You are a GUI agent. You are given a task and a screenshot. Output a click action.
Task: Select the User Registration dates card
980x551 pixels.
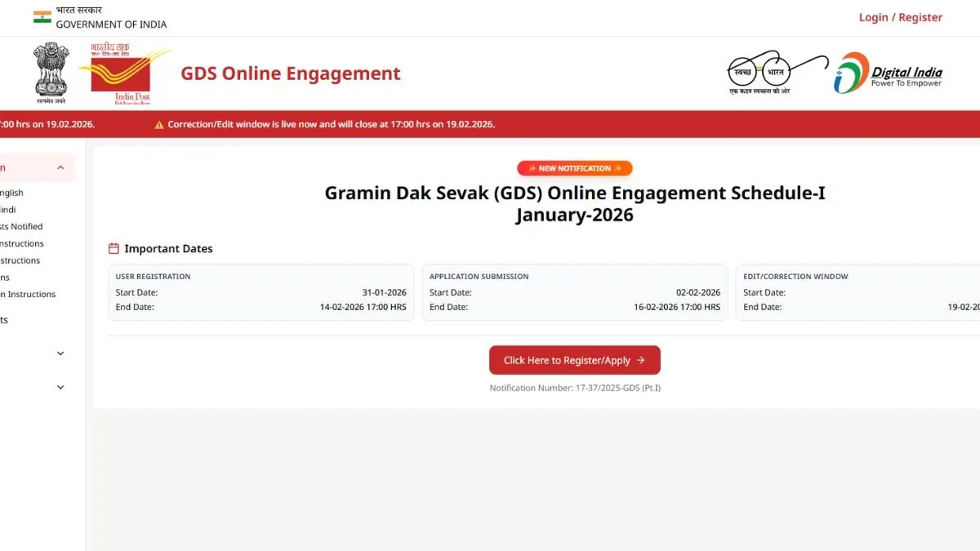click(x=261, y=292)
